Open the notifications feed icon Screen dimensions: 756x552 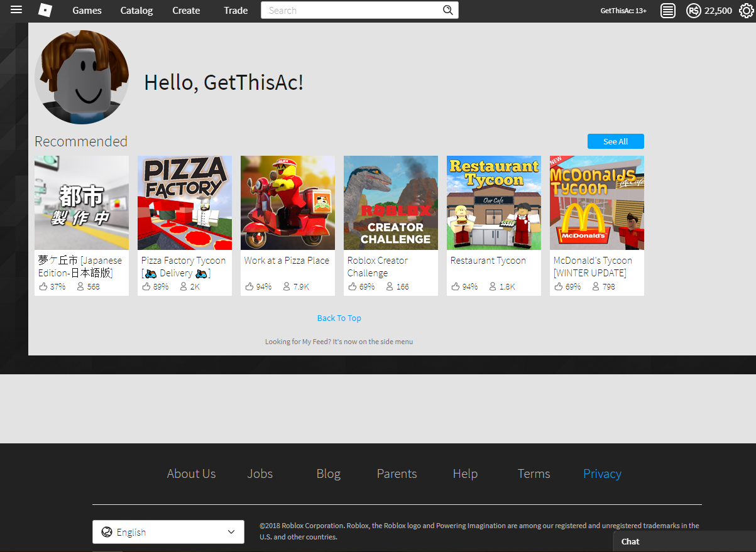[668, 11]
